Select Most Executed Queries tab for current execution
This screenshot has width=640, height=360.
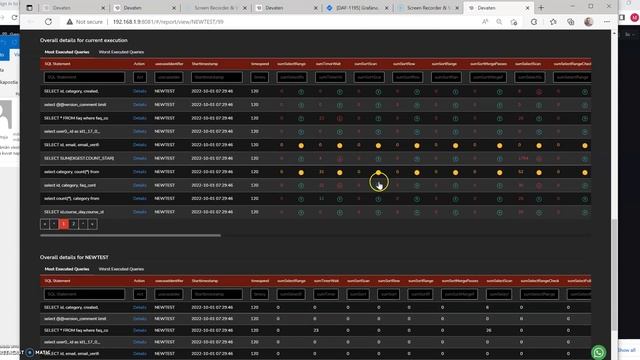pos(67,52)
